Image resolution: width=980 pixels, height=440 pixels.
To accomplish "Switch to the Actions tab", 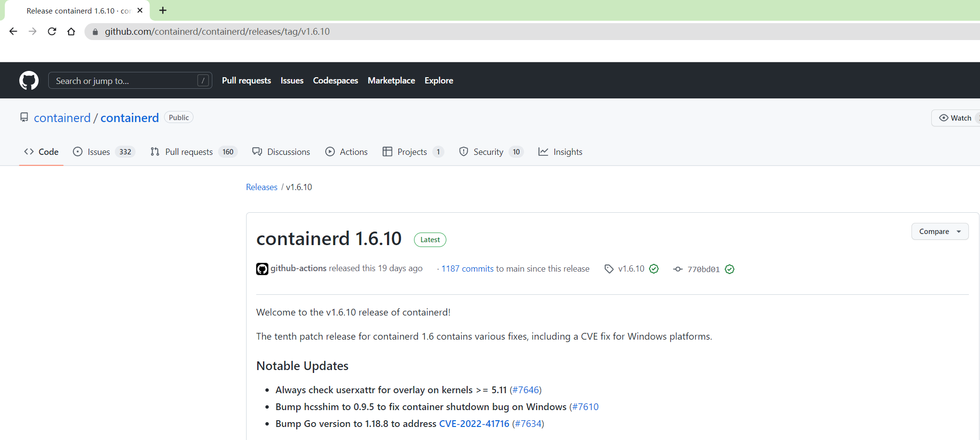I will 346,151.
